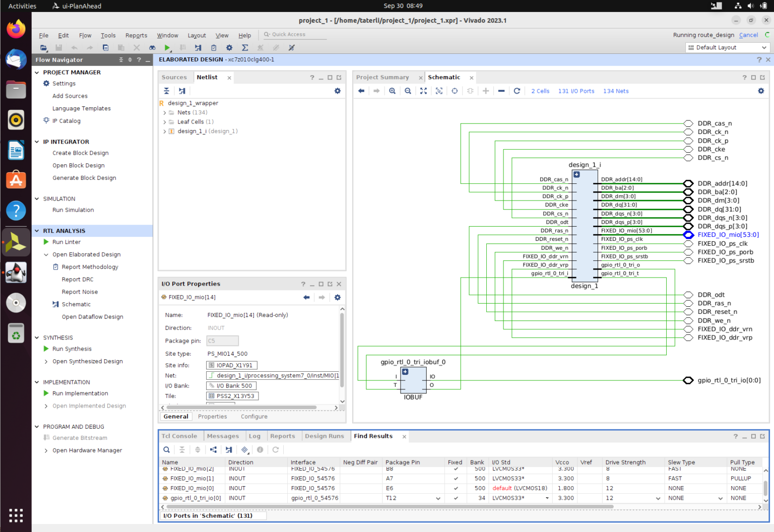Cancel the running route_design task
The height and width of the screenshot is (532, 774).
pos(748,35)
